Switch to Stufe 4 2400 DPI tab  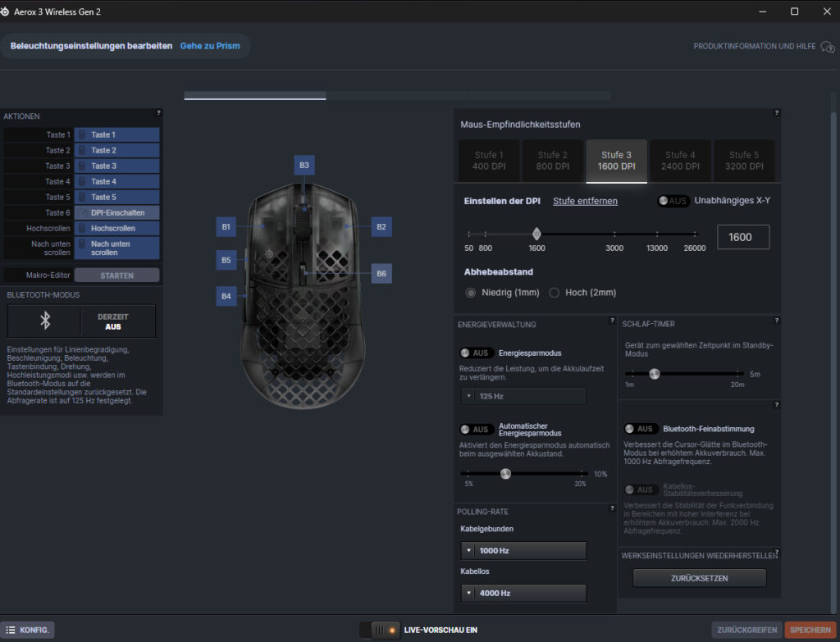pos(679,160)
